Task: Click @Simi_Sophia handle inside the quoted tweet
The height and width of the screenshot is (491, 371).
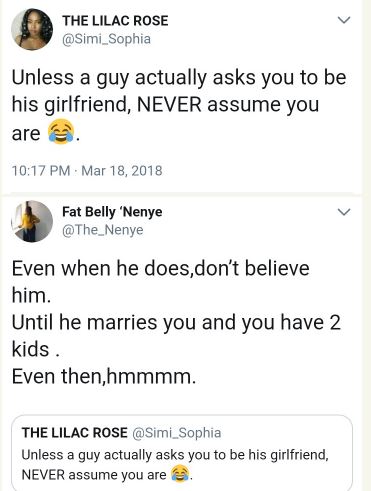Action: click(177, 433)
